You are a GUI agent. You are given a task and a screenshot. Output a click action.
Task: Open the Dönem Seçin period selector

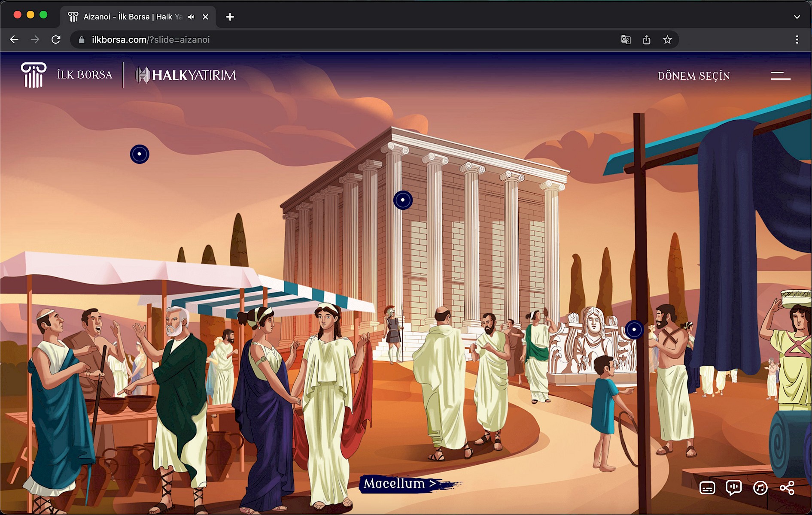(693, 76)
